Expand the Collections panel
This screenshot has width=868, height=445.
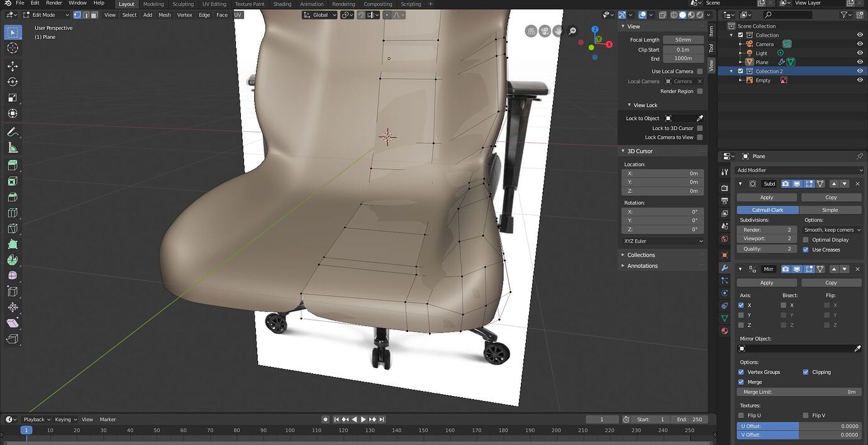point(641,255)
